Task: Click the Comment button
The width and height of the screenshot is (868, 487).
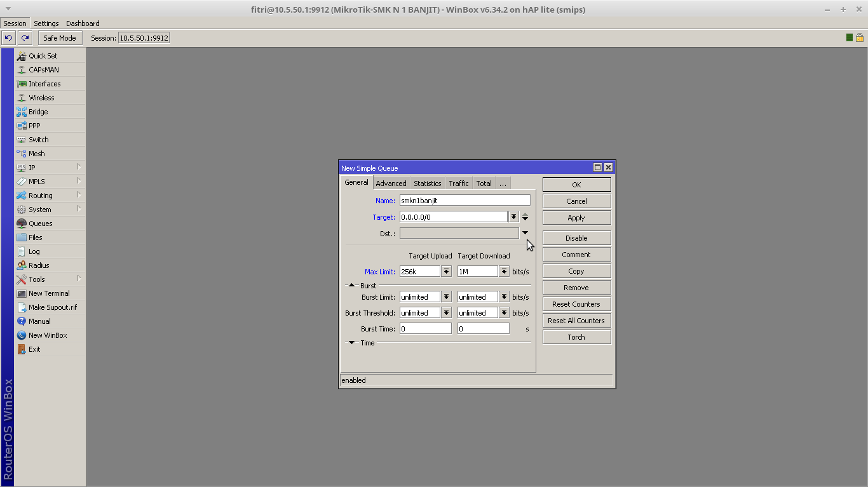Action: point(576,255)
